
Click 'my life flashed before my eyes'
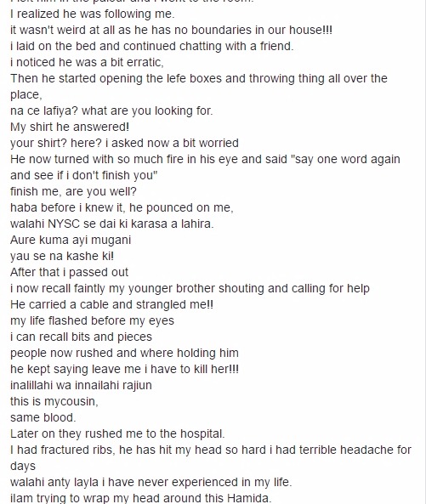pyautogui.click(x=92, y=320)
